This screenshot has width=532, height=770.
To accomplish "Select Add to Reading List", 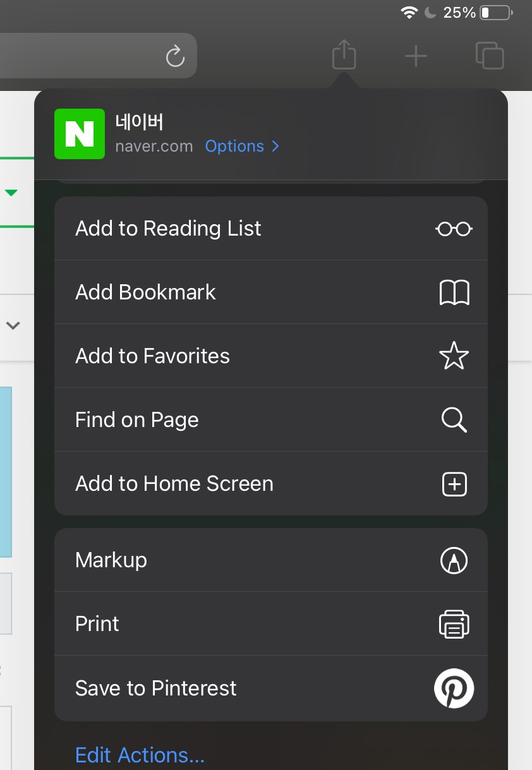I will 271,229.
